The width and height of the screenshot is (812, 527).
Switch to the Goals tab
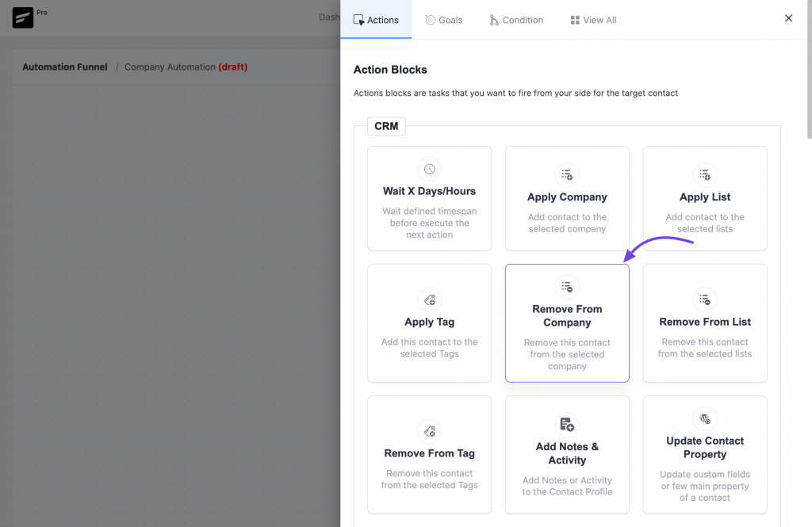443,20
